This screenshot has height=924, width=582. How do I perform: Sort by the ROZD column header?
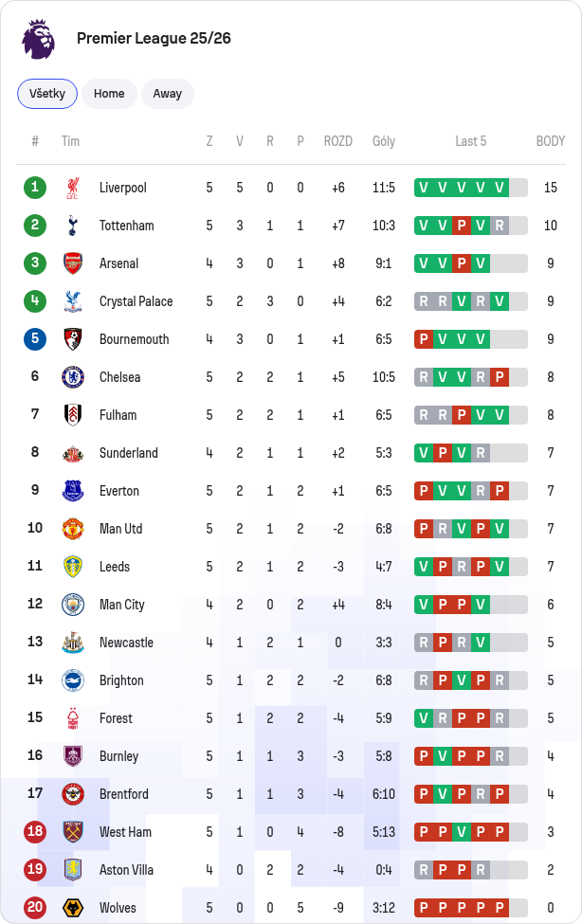[337, 141]
